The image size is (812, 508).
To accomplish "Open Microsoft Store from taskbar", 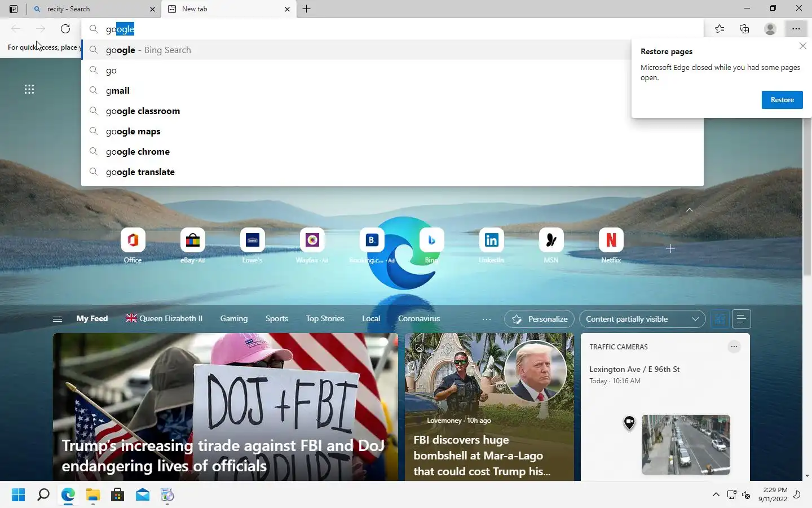I will coord(117,495).
